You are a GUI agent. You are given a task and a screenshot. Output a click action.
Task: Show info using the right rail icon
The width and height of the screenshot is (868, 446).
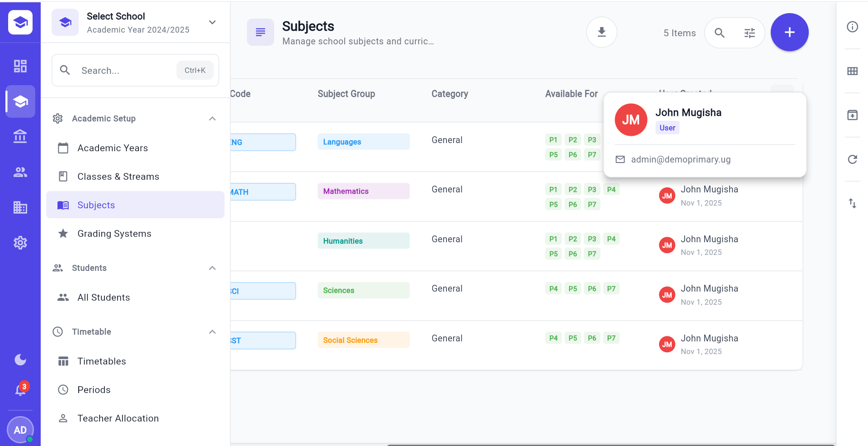pos(852,27)
